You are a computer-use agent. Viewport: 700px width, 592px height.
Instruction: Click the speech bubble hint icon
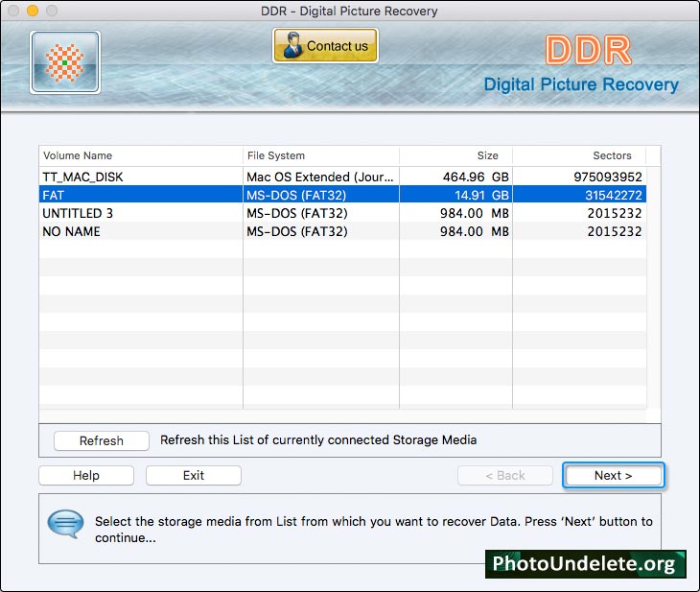(x=65, y=524)
